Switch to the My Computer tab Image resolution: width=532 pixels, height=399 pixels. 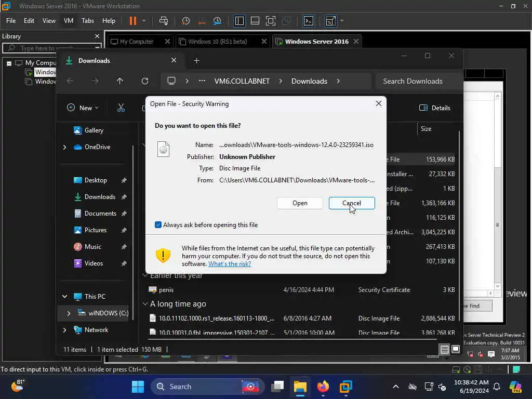[137, 42]
